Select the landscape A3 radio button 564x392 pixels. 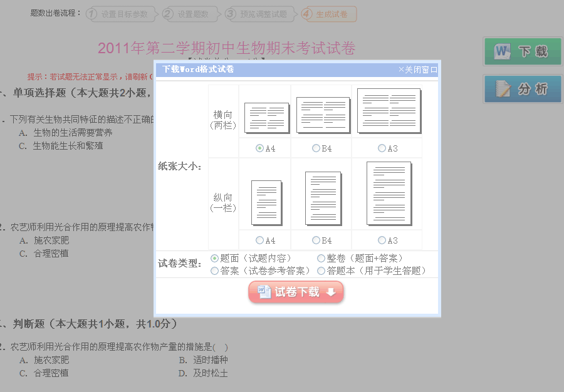382,148
